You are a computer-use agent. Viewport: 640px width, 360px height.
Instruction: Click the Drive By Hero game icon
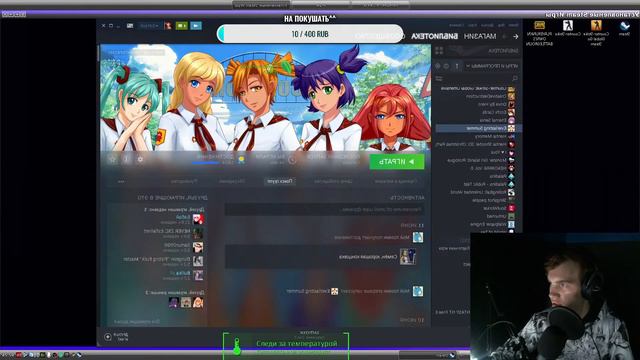[511, 104]
